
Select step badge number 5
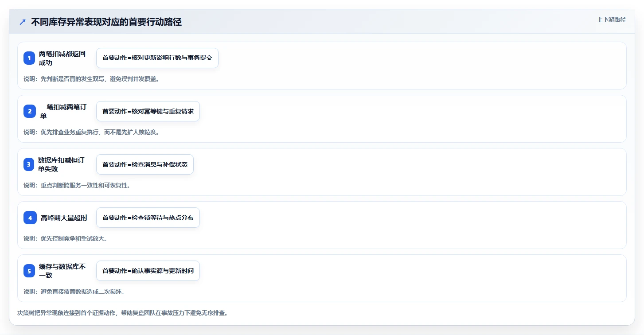click(x=29, y=271)
